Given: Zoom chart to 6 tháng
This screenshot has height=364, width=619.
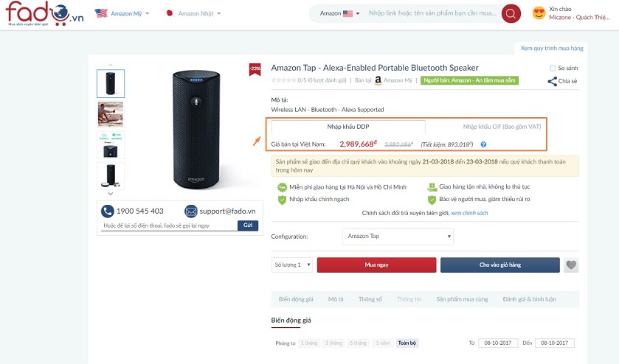Looking at the screenshot, I should [358, 343].
